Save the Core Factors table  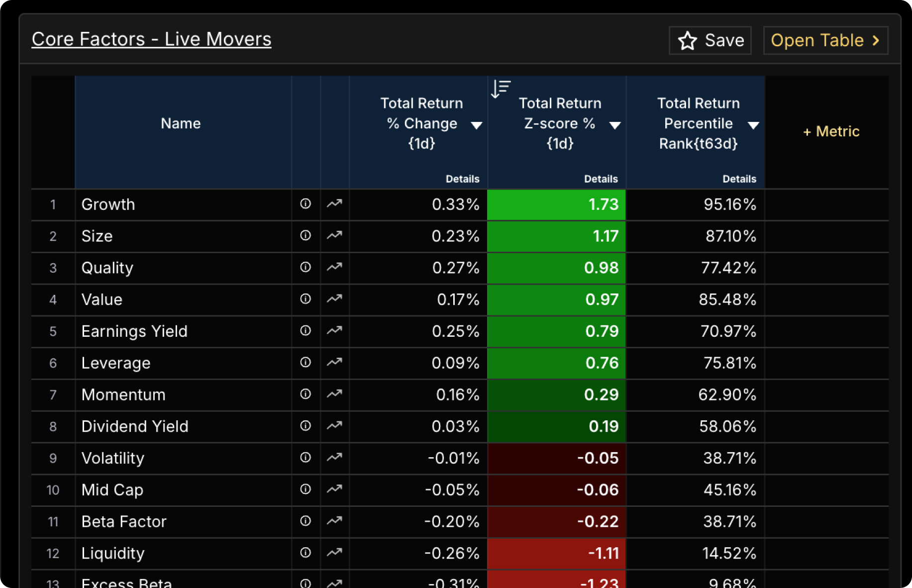[x=710, y=40]
